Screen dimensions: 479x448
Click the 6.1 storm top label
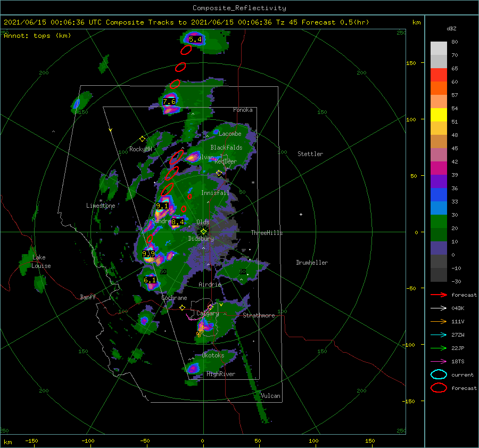(x=150, y=280)
